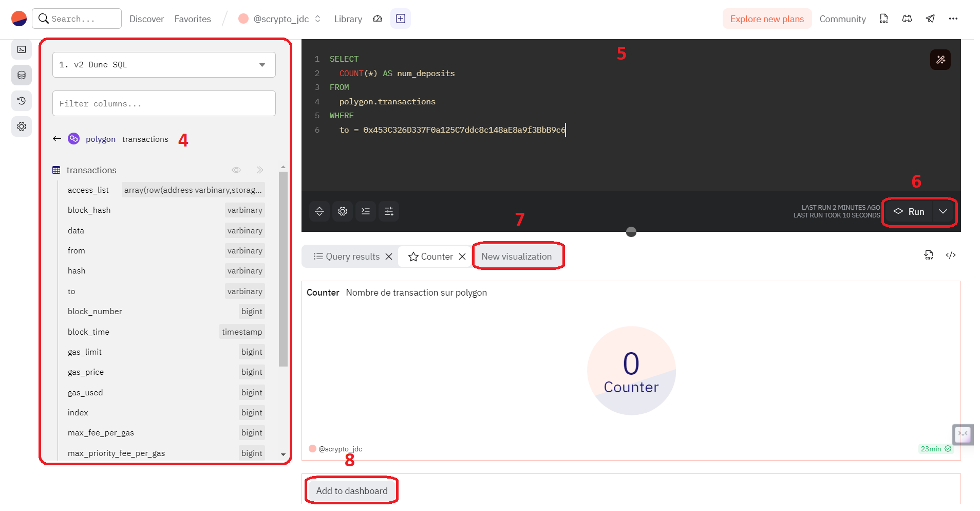Insert transactions table with double-chevron icon

tap(260, 170)
